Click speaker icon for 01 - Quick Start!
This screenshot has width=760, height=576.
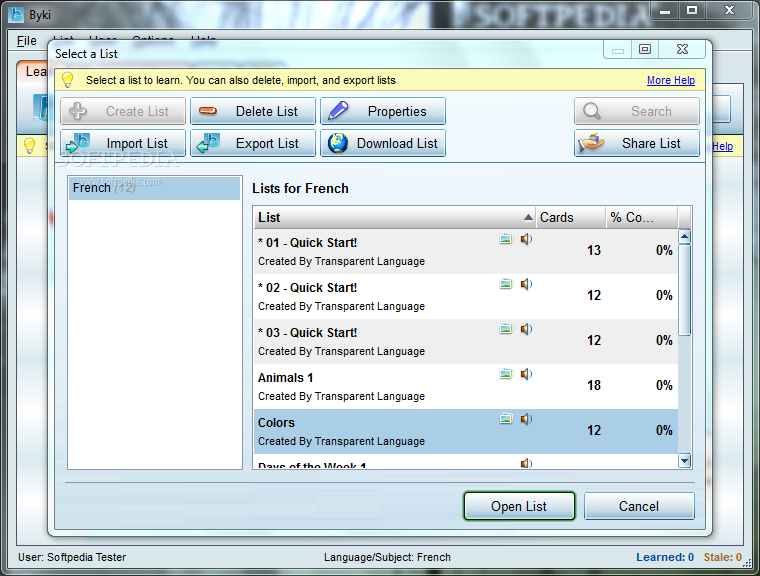[x=526, y=239]
